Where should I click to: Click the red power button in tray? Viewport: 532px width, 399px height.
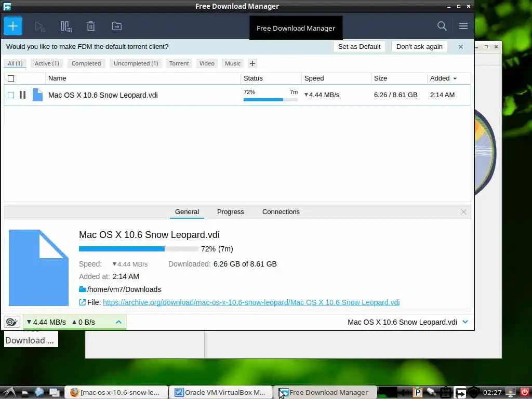click(x=524, y=392)
